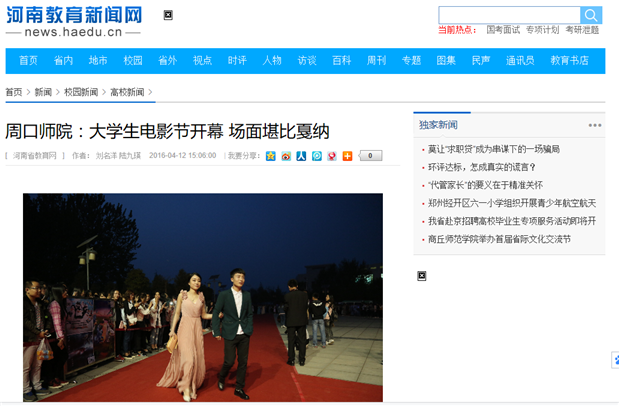Click the broken image icon below 独家新闻 list
619x406 pixels.
(x=422, y=276)
